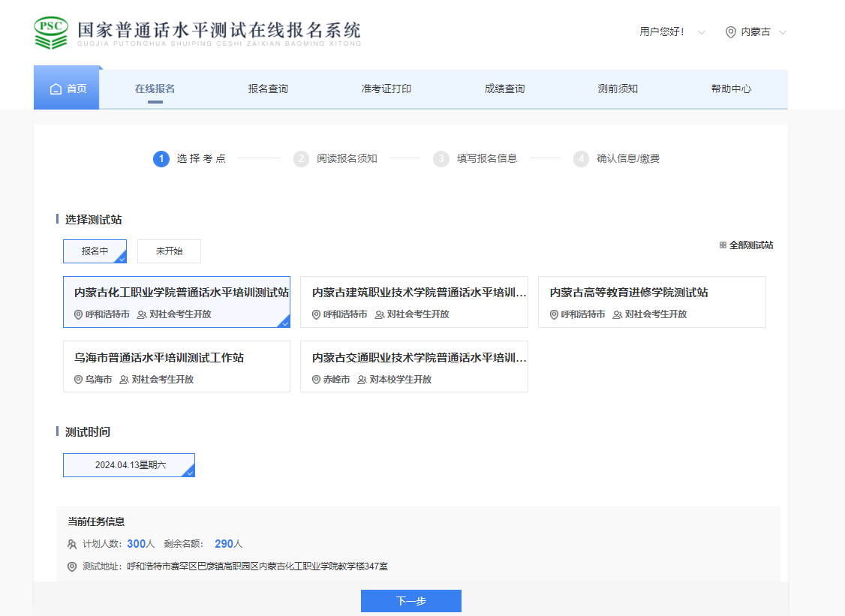This screenshot has width=845, height=616.
Task: Click the home icon in 首页 tab
Action: (x=56, y=89)
